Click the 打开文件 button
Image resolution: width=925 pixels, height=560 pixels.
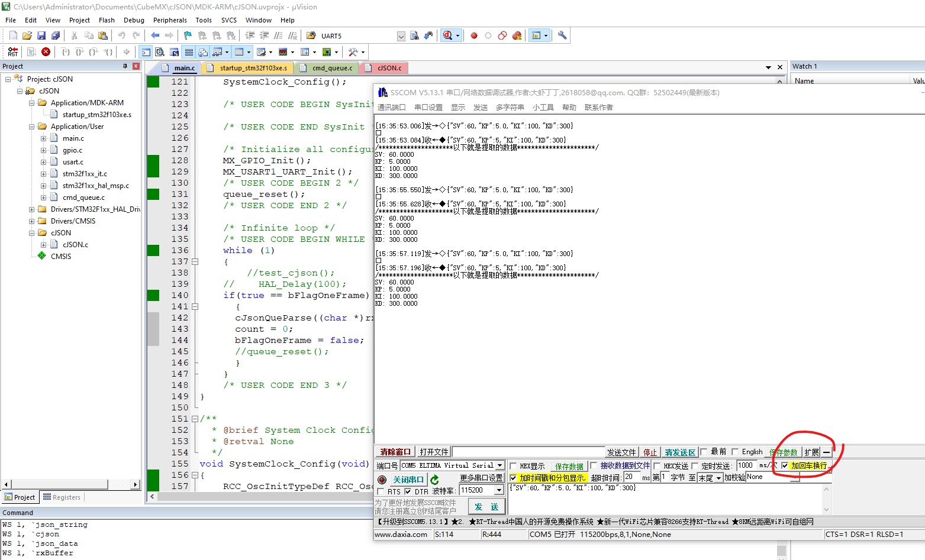coord(434,452)
